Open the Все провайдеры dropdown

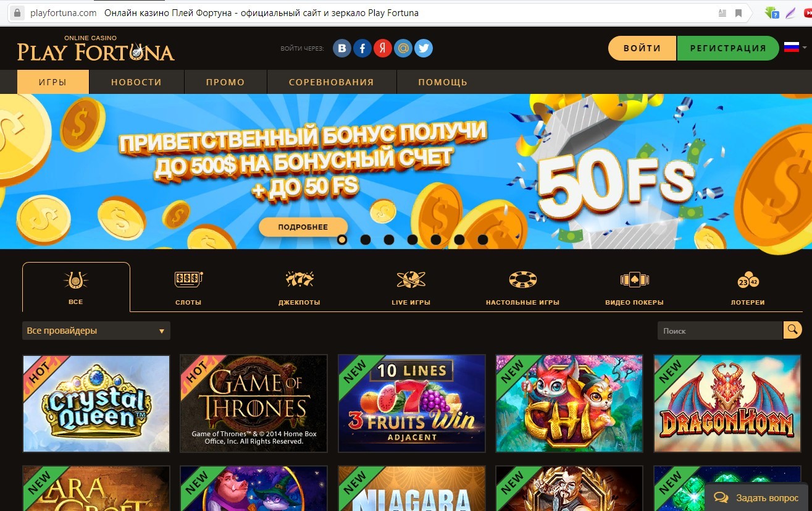pos(96,331)
